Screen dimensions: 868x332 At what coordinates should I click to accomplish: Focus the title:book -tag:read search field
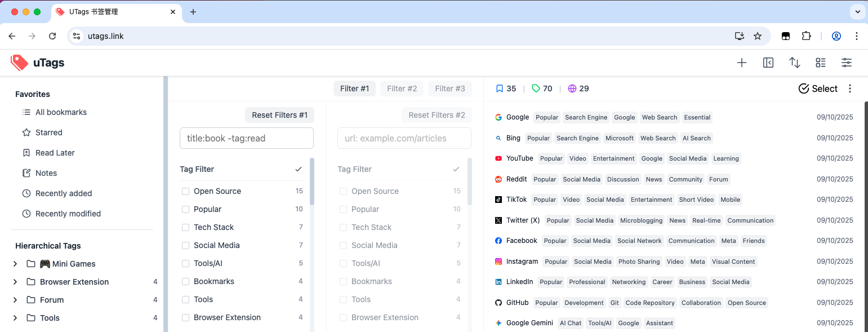(x=246, y=138)
